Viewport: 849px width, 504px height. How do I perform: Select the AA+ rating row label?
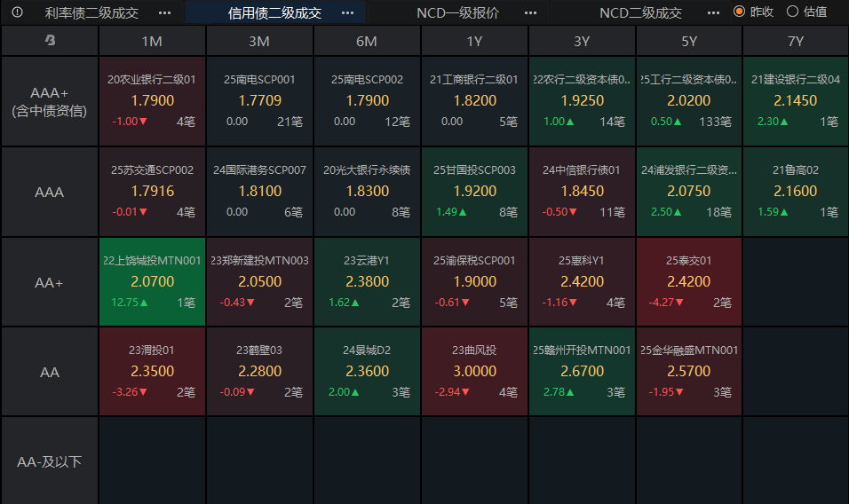[49, 282]
